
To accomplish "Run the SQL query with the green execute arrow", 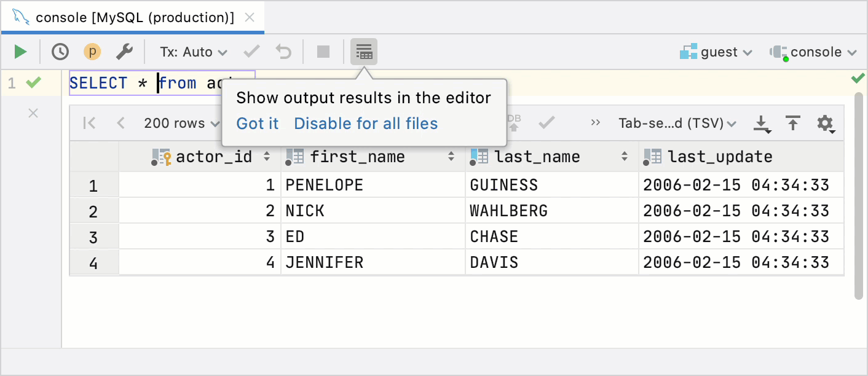I will click(x=20, y=52).
